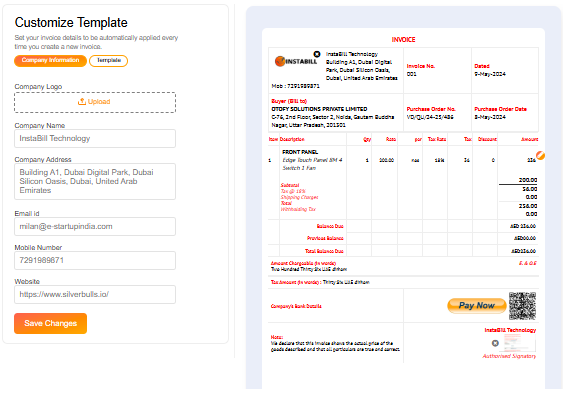Viewport: 563px width, 396px height.
Task: Click the Discount column header
Action: click(487, 139)
